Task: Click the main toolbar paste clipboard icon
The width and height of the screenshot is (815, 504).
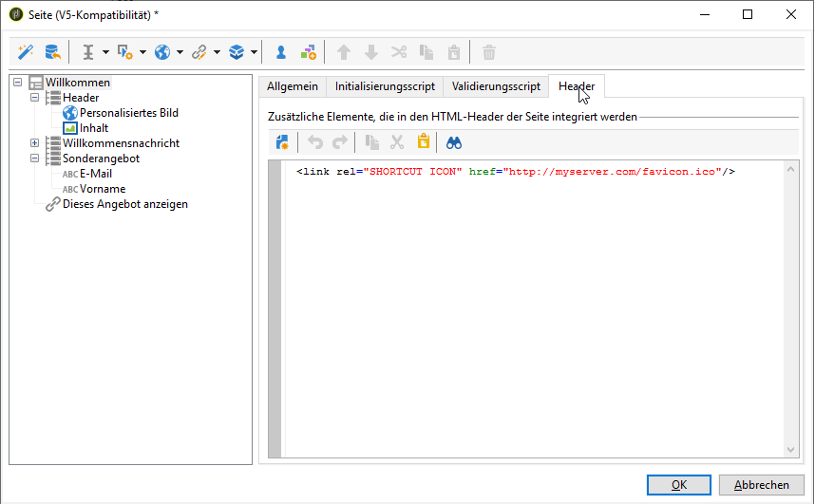Action: click(x=454, y=52)
